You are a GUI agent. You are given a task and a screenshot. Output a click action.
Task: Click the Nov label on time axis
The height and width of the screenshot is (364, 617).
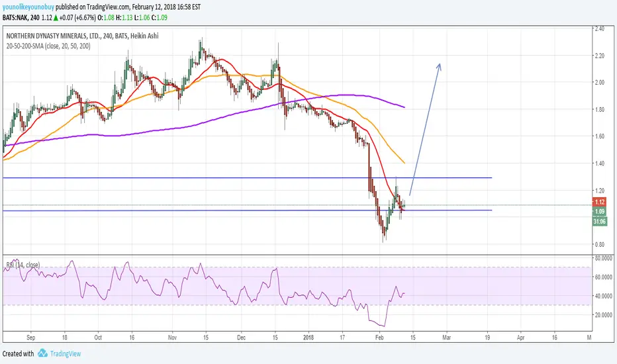click(x=172, y=338)
